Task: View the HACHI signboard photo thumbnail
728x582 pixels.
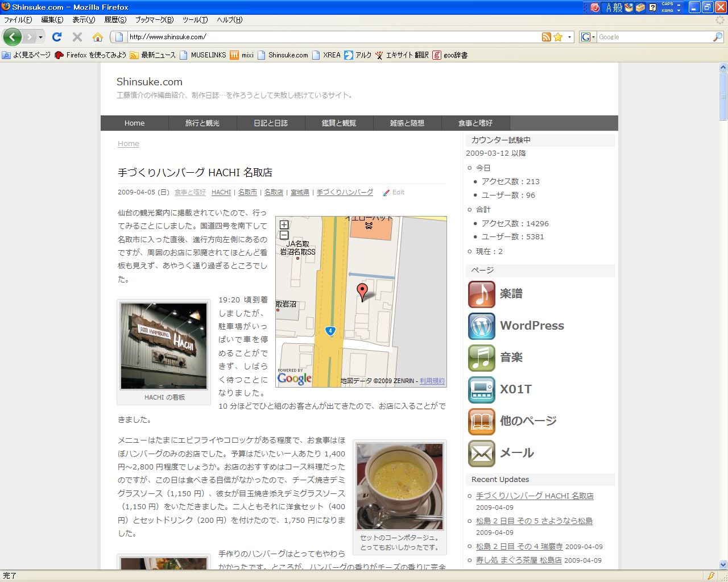Action: pyautogui.click(x=164, y=346)
